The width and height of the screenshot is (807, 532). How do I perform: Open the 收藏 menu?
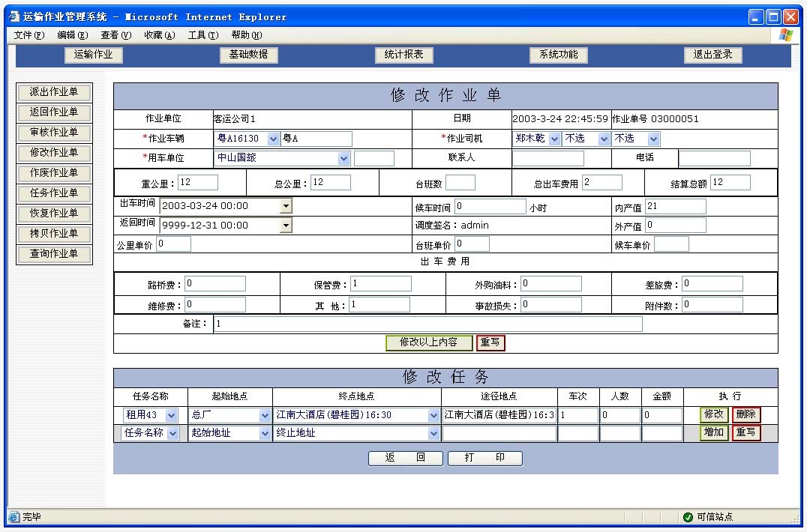point(159,35)
